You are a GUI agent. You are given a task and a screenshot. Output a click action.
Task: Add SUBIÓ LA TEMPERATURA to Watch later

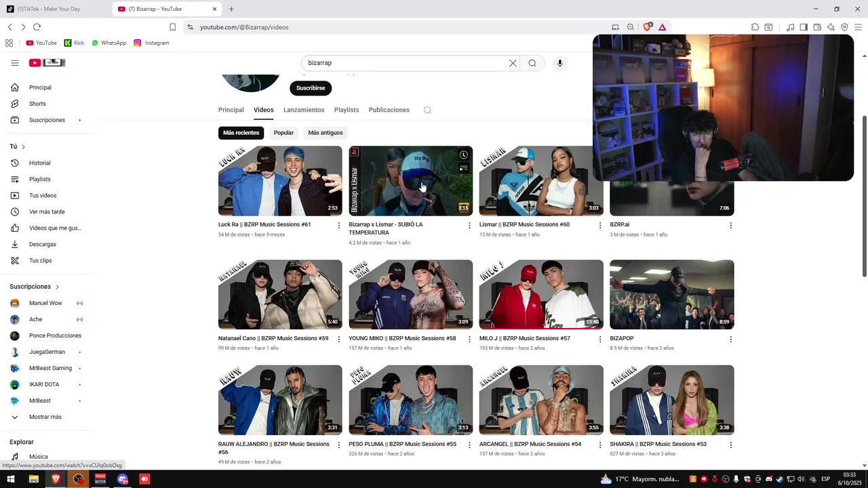tap(463, 155)
